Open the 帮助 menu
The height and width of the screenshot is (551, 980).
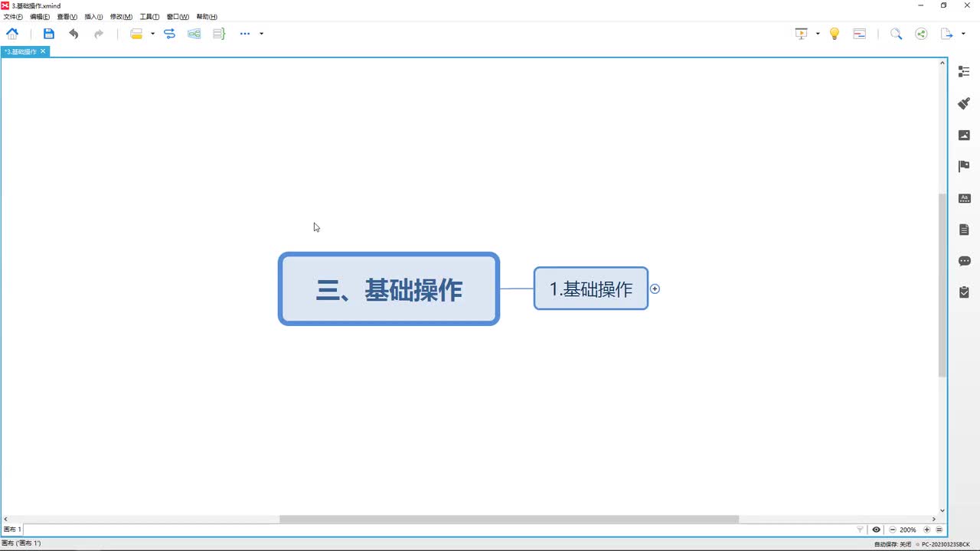click(207, 17)
